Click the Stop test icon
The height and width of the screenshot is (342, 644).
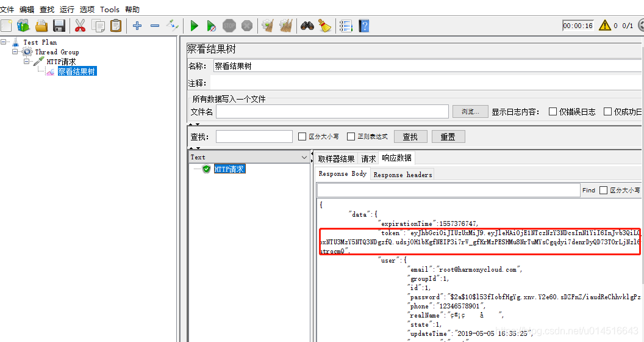click(x=229, y=26)
